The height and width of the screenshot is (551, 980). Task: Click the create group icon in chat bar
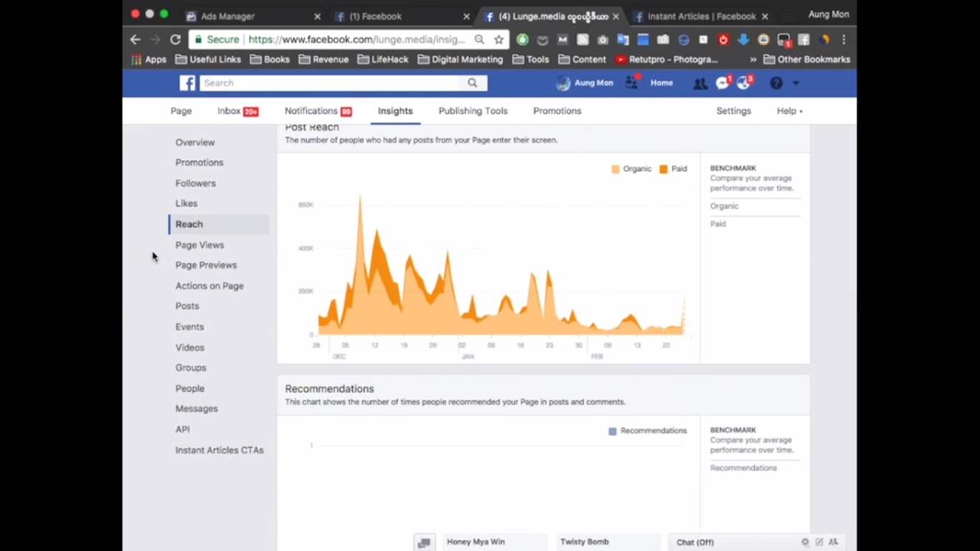click(x=833, y=542)
